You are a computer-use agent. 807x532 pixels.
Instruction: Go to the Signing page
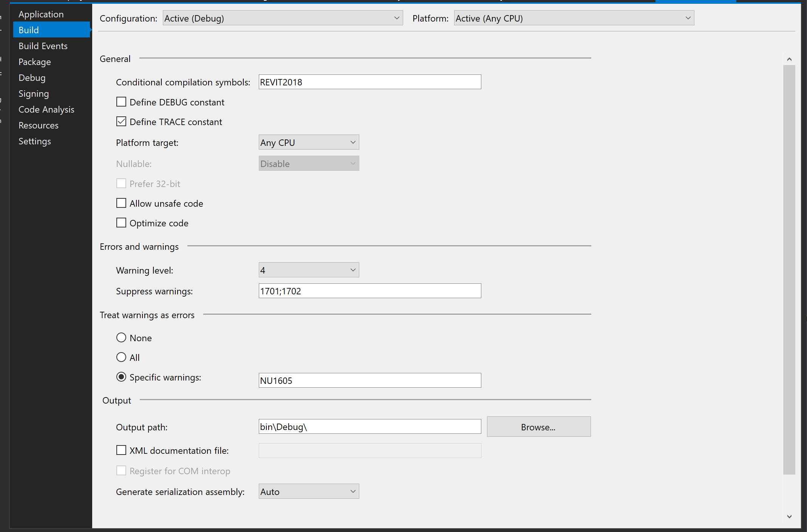(34, 94)
